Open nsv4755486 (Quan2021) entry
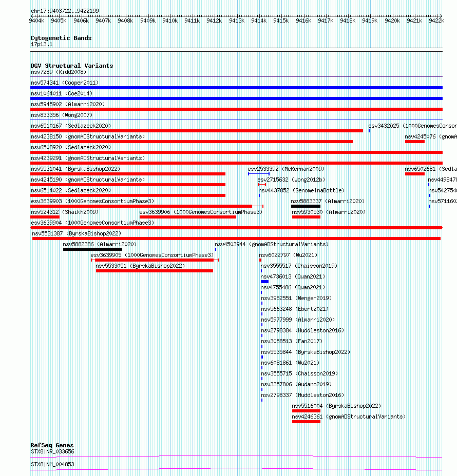 tap(293, 287)
